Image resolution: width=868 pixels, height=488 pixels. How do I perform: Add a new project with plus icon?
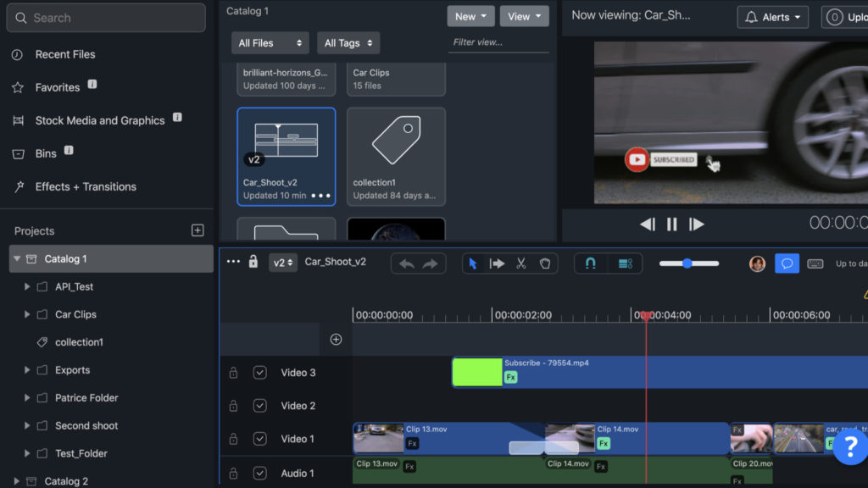[x=198, y=230]
